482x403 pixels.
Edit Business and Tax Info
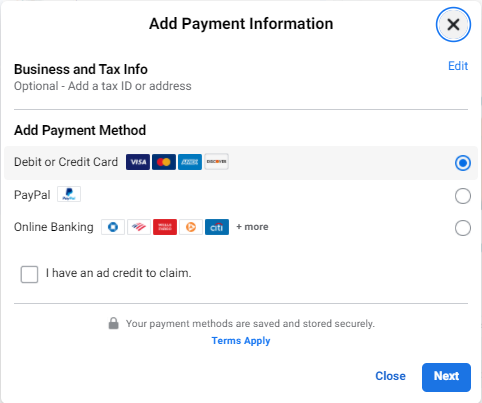[458, 66]
